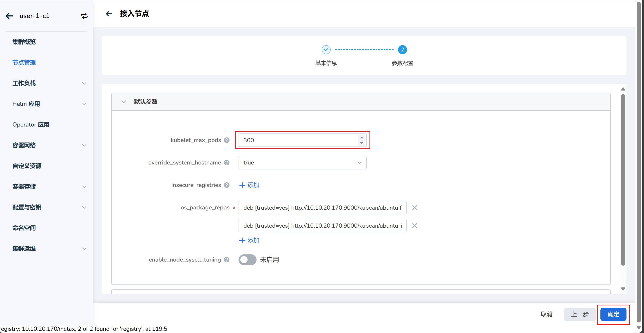This screenshot has width=644, height=333.
Task: Click the back arrow beside 接入节点
Action: pos(109,13)
